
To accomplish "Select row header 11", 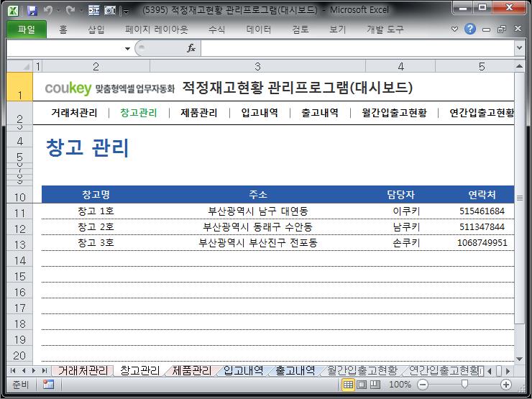I will pyautogui.click(x=19, y=213).
